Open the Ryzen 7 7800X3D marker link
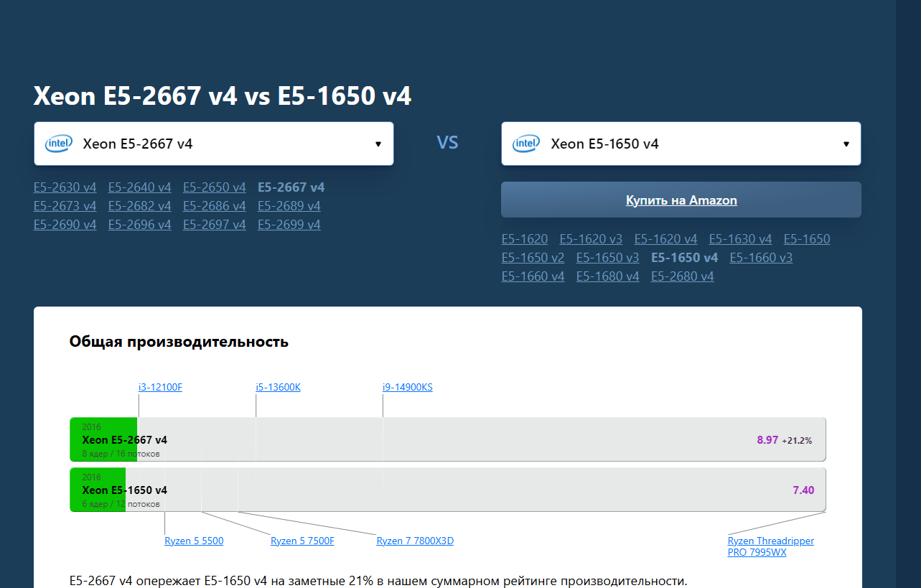 (x=415, y=541)
